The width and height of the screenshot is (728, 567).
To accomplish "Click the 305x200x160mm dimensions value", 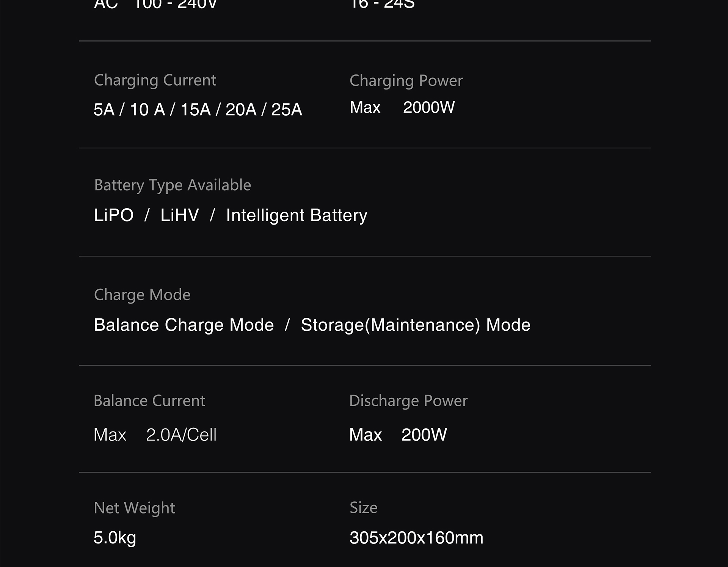I will 416,538.
